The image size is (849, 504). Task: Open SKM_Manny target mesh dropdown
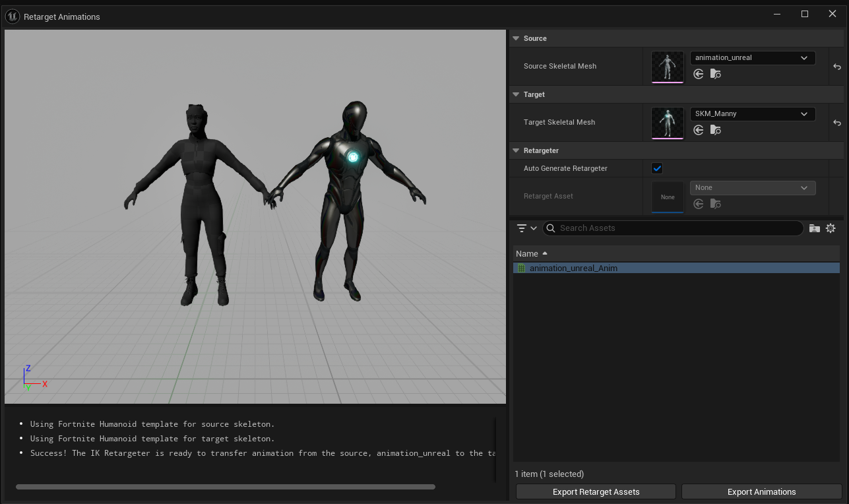click(753, 114)
